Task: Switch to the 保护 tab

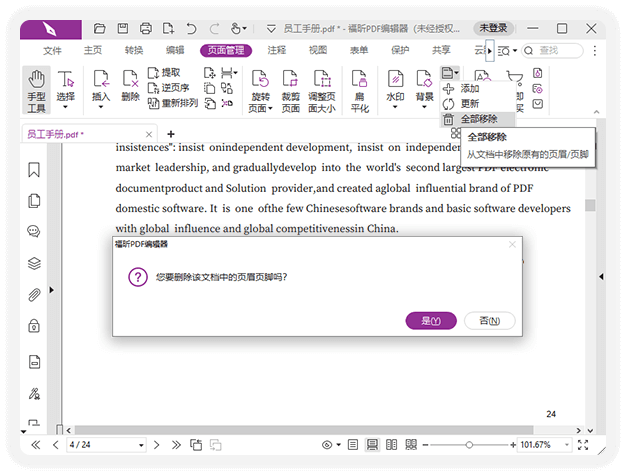Action: [400, 50]
